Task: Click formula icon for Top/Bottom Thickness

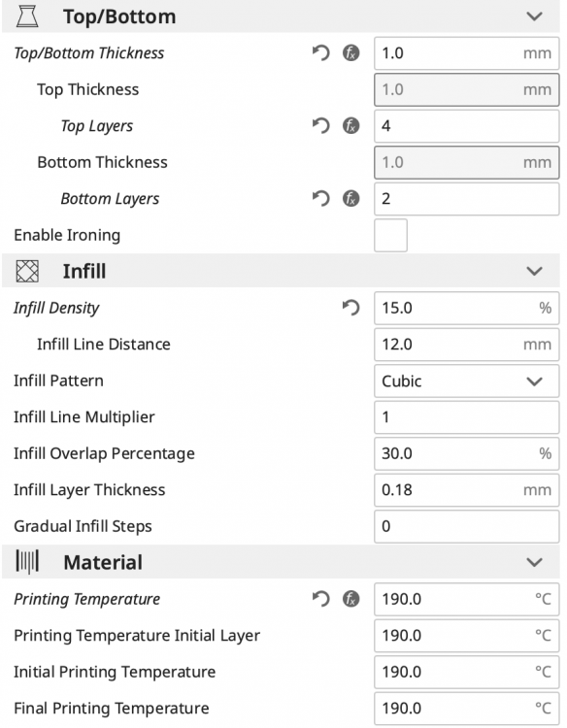Action: 351,53
